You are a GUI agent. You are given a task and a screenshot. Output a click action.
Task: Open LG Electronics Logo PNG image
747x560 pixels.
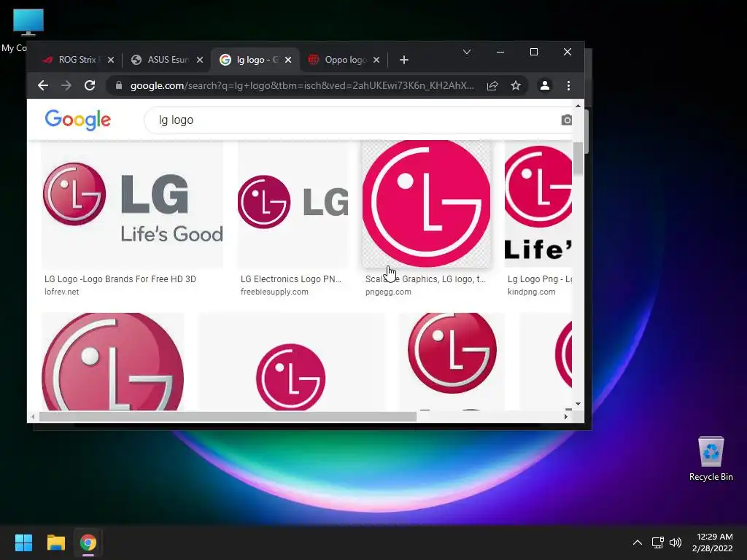pos(293,205)
